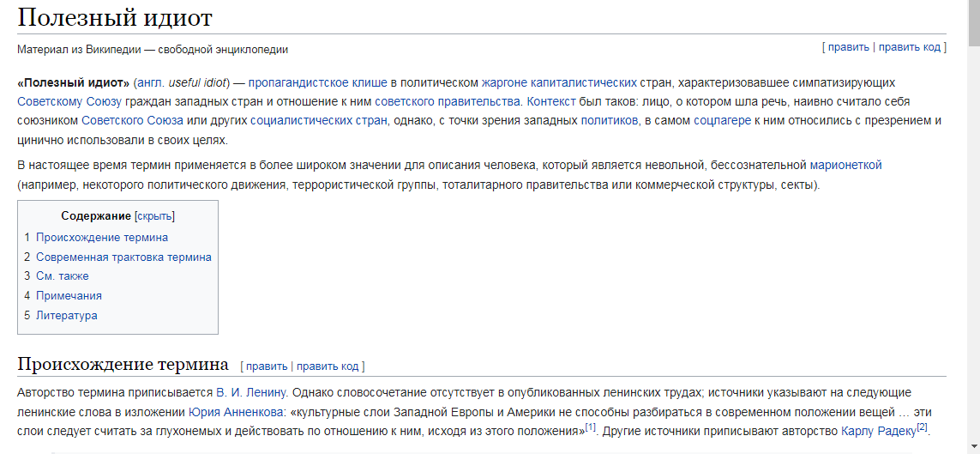Follow the 'жаргоне' link
This screenshot has height=454, width=980.
pyautogui.click(x=504, y=82)
